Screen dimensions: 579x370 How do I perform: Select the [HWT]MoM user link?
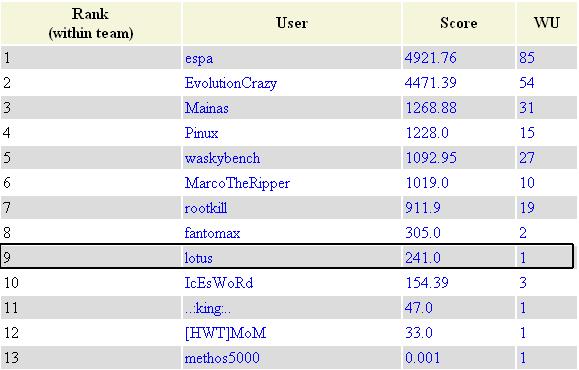225,333
